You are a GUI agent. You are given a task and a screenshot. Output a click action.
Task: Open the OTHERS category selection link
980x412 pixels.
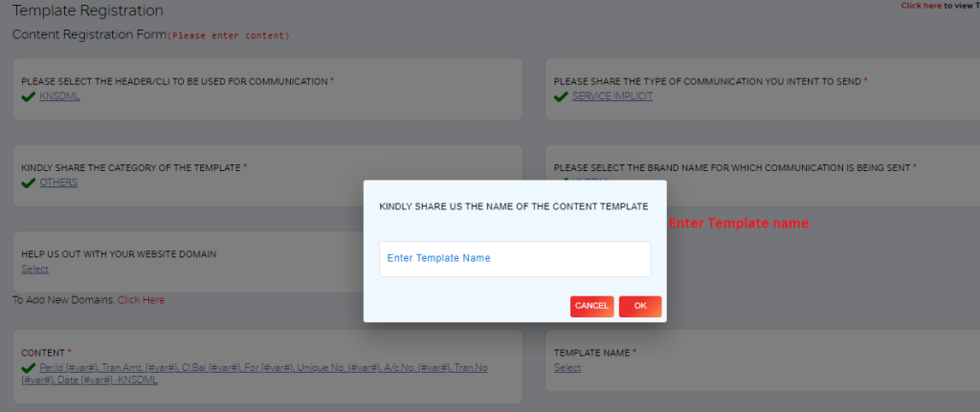58,183
